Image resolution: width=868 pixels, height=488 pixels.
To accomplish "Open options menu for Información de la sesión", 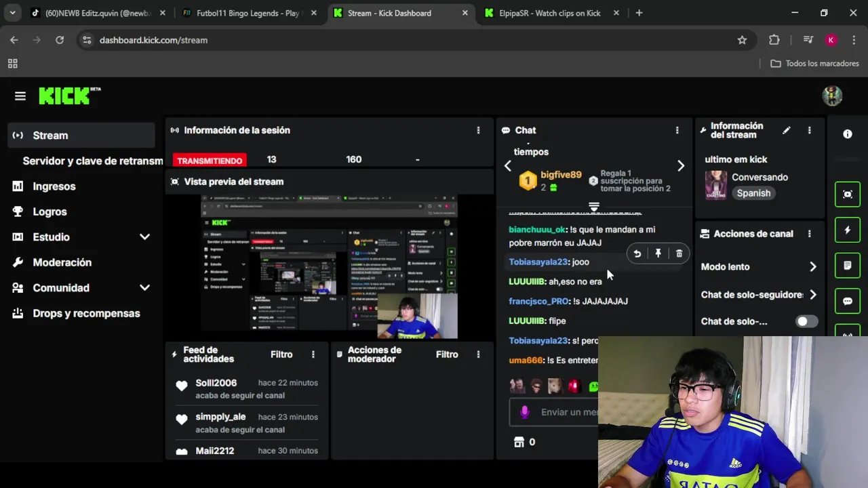I will click(x=478, y=130).
